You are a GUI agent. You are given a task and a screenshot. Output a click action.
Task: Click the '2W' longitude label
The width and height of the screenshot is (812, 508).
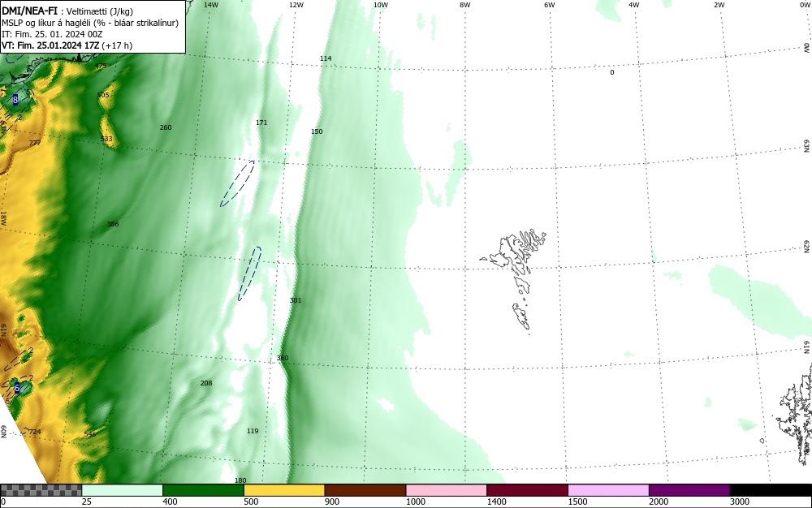click(x=719, y=5)
